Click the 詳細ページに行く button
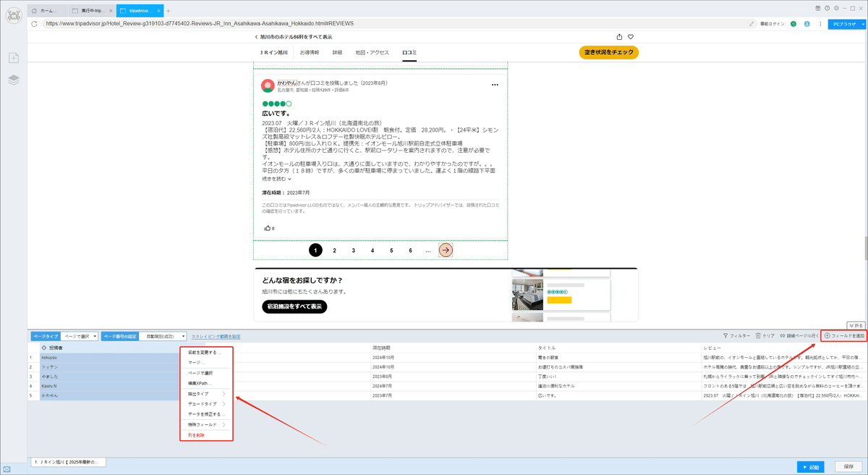The height and width of the screenshot is (475, 868). (799, 336)
